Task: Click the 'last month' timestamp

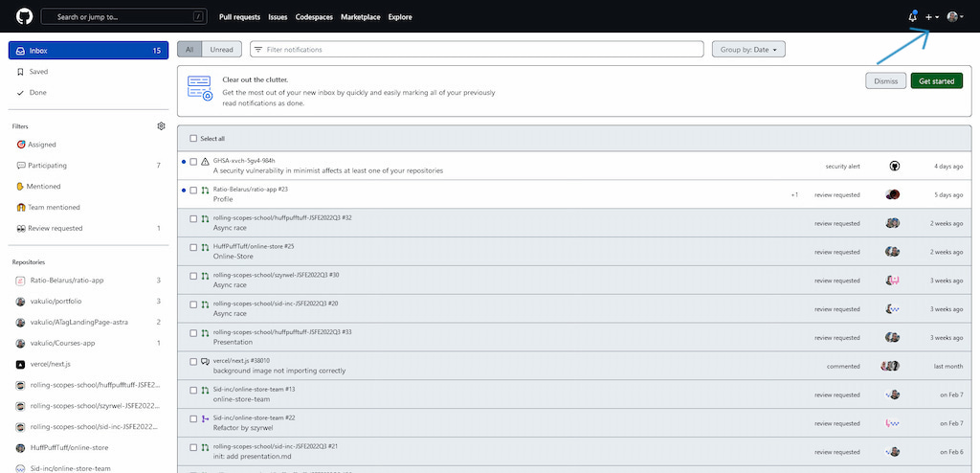Action: (948, 366)
